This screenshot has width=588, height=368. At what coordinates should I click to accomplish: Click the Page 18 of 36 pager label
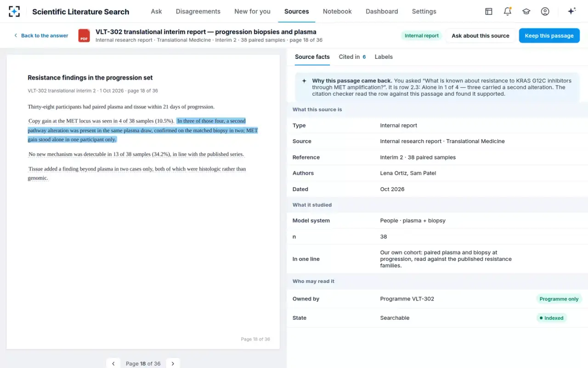click(x=143, y=363)
